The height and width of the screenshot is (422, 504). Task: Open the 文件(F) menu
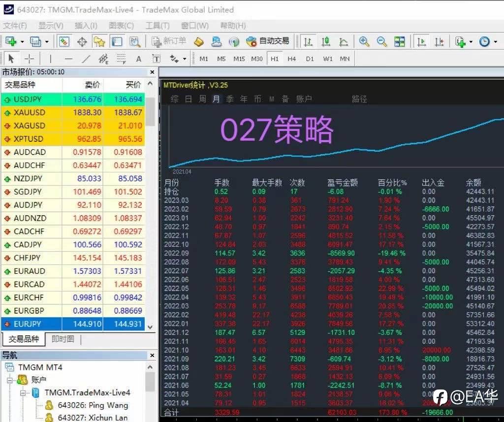(15, 26)
